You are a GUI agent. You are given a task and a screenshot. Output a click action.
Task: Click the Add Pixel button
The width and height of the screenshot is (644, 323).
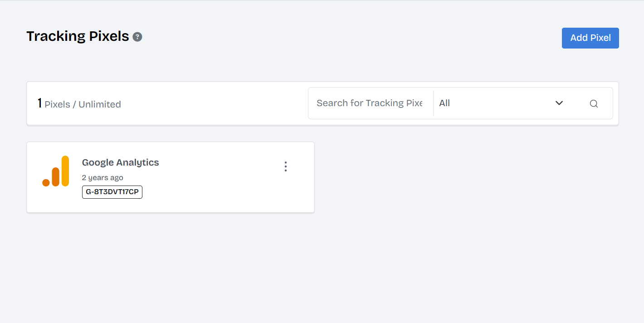click(590, 38)
